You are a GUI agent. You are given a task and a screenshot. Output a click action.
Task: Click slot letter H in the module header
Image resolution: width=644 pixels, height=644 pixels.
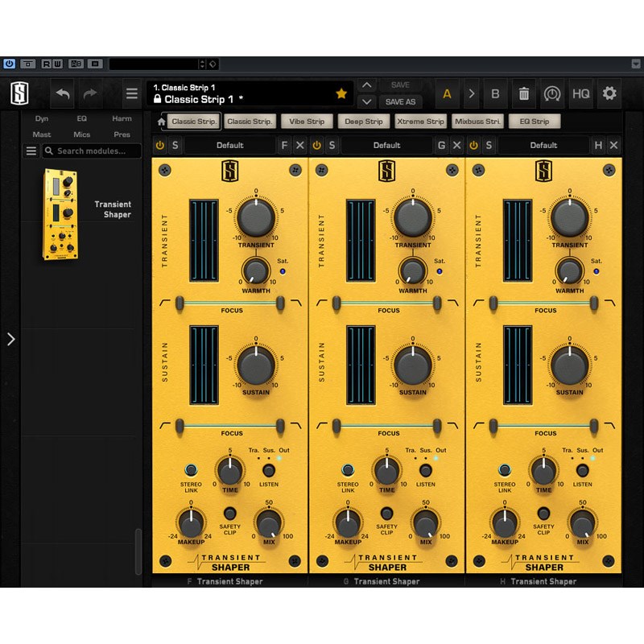[598, 146]
